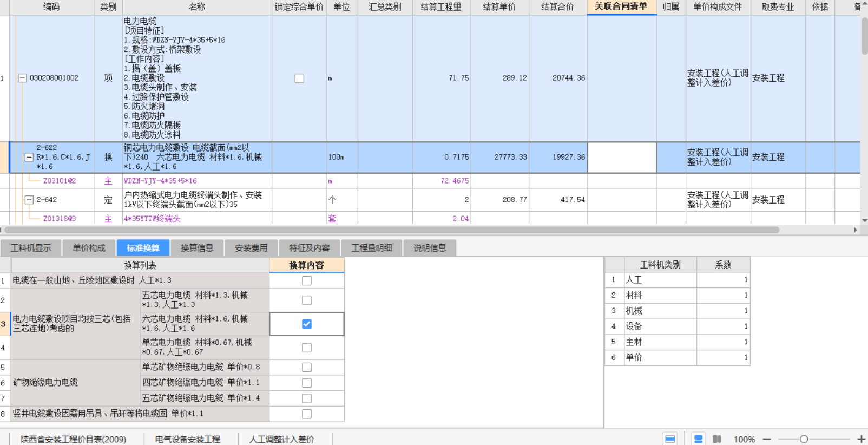The width and height of the screenshot is (868, 445).
Task: Click the zoom out minus icon
Action: 767,439
